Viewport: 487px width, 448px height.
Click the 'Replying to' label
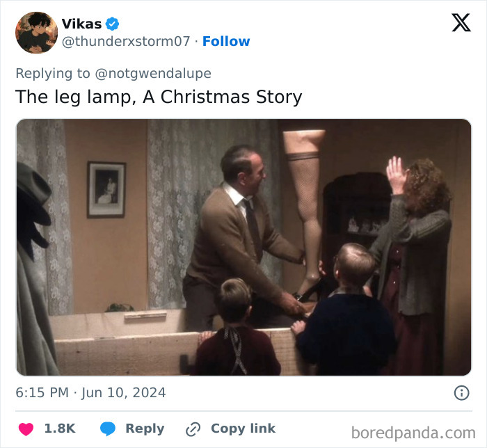tap(52, 73)
